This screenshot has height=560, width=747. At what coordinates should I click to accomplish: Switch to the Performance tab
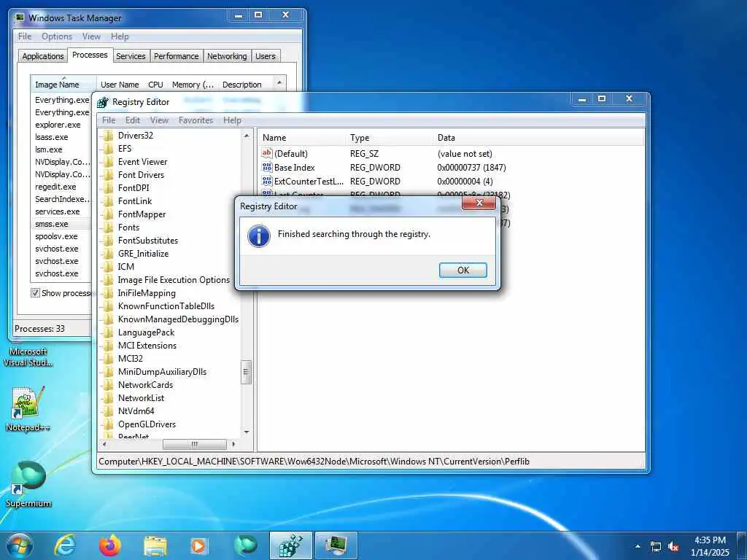176,55
